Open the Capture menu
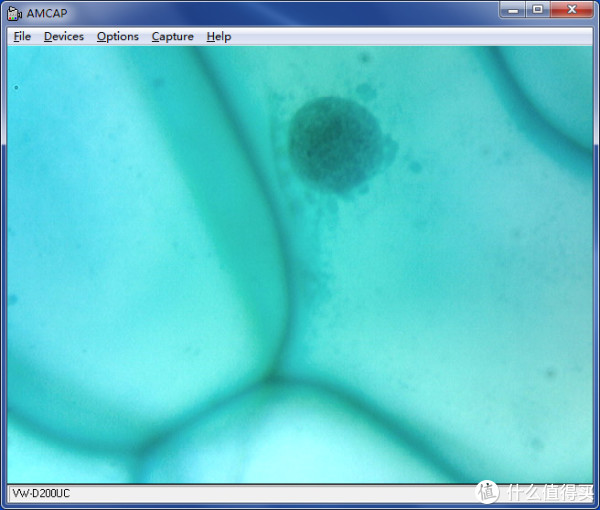Screen dimensions: 600x510 (x=173, y=37)
